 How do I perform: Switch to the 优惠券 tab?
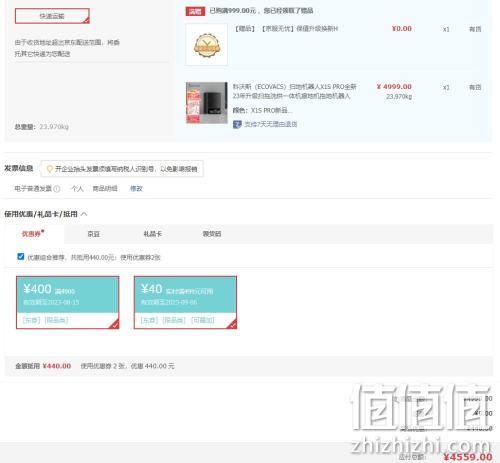coord(33,234)
